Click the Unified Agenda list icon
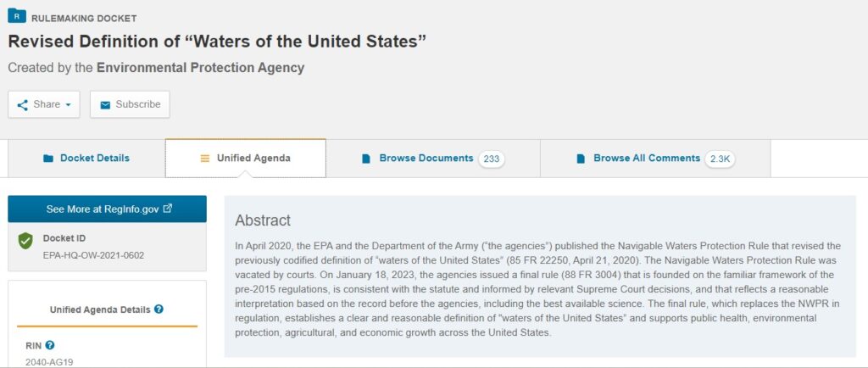Viewport: 868px width, 368px height. coord(205,159)
